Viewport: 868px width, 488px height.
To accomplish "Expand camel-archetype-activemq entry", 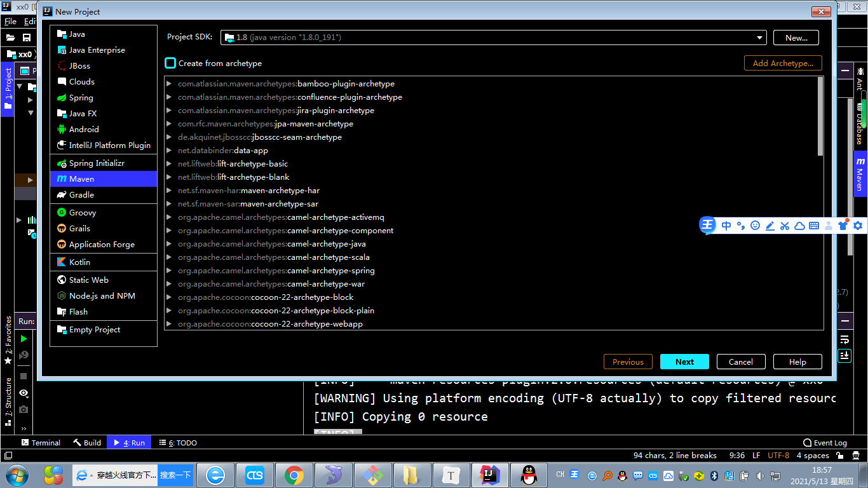I will [169, 217].
